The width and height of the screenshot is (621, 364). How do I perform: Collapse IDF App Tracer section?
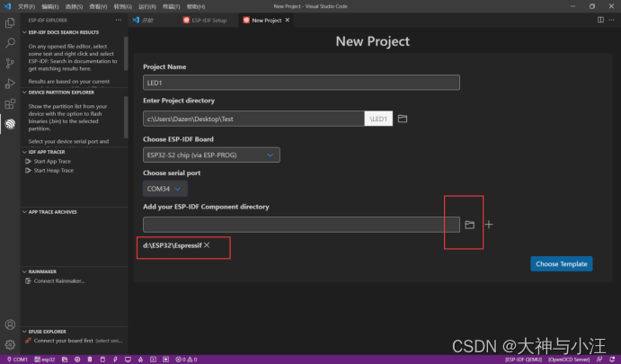tap(47, 152)
